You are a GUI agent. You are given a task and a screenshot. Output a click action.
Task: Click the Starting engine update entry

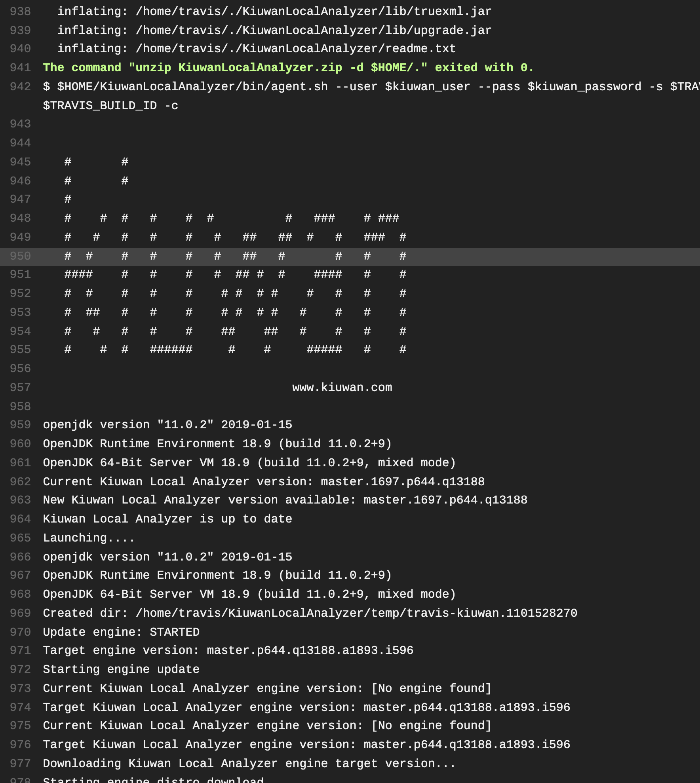coord(121,669)
